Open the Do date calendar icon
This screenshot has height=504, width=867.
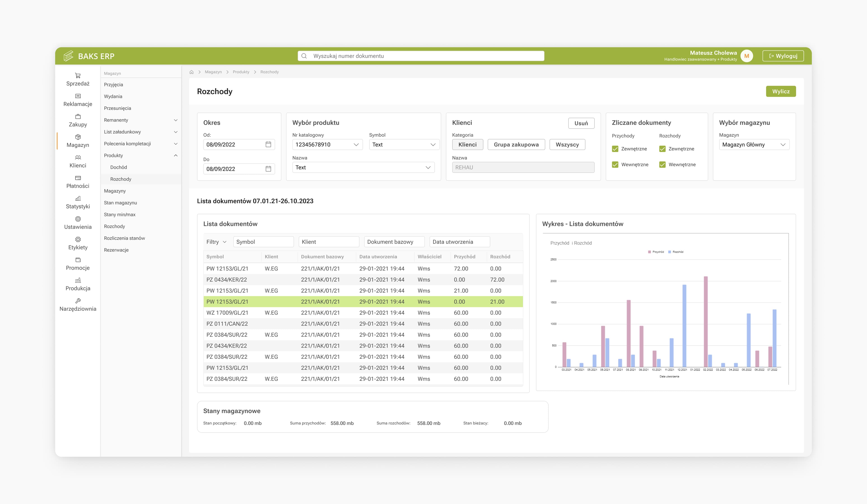point(268,169)
